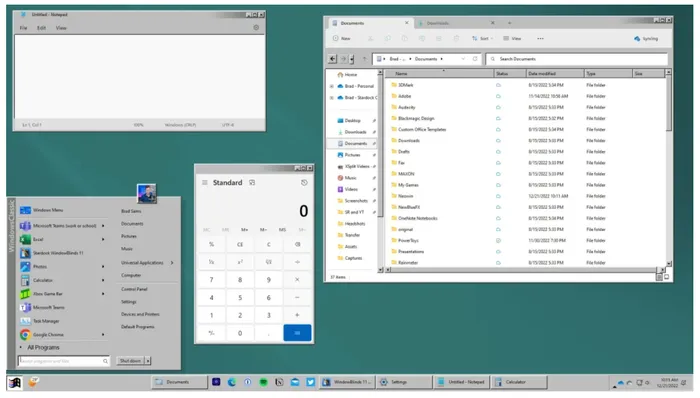This screenshot has height=398, width=700.
Task: Open the three-dots See more menu in Explorer
Action: pyautogui.click(x=541, y=38)
